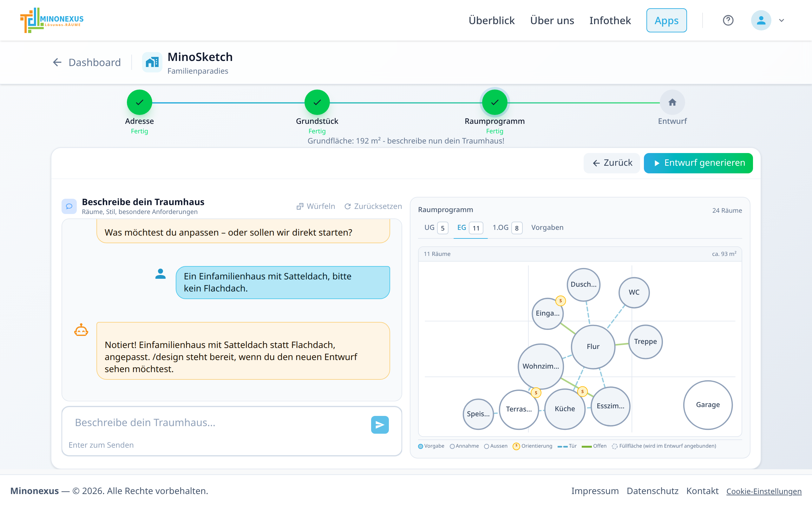Select the Adresse step circle
The height and width of the screenshot is (508, 812).
(x=139, y=102)
